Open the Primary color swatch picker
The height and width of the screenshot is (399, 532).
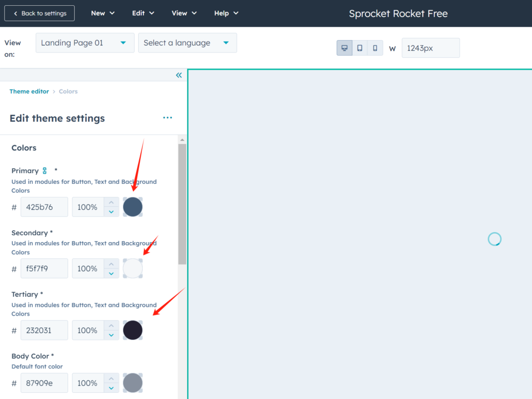pos(132,207)
